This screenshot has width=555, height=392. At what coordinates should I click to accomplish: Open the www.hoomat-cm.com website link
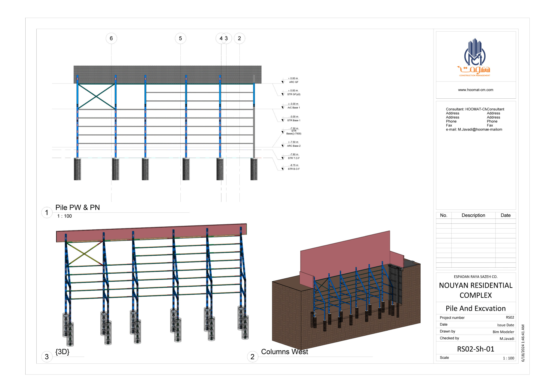coord(475,90)
